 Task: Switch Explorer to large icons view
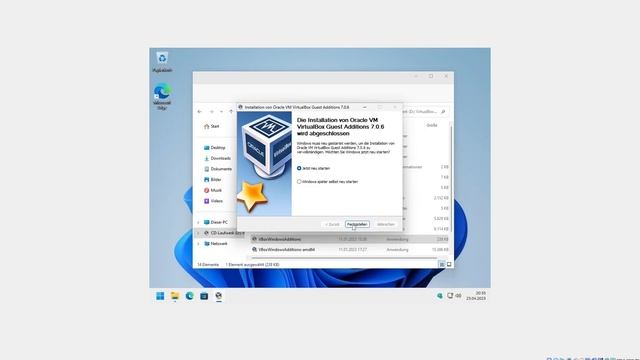click(x=449, y=264)
